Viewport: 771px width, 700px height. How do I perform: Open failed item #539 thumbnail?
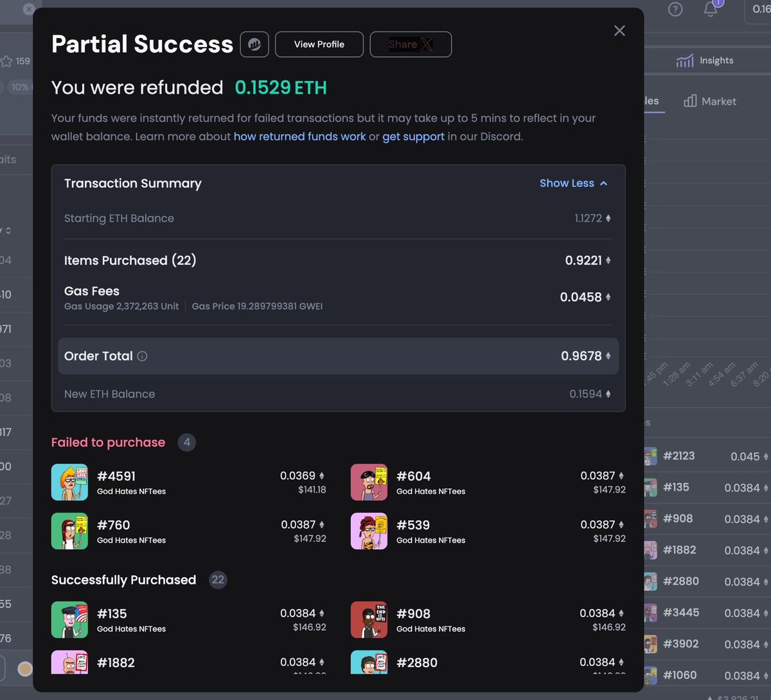click(x=369, y=531)
